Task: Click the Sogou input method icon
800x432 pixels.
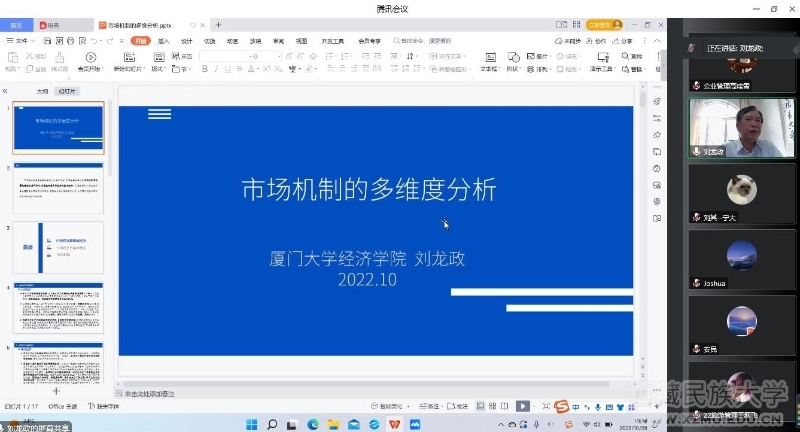Action: click(562, 406)
